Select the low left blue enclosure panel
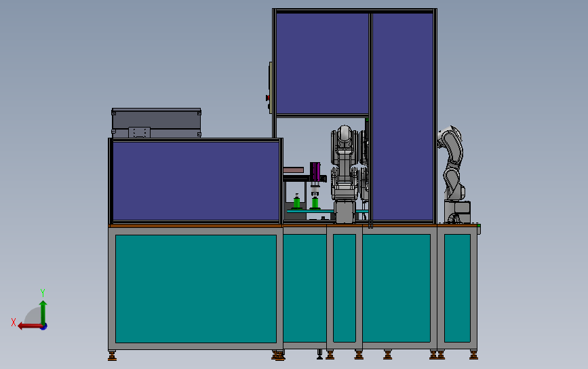588x369 pixels. (x=196, y=180)
